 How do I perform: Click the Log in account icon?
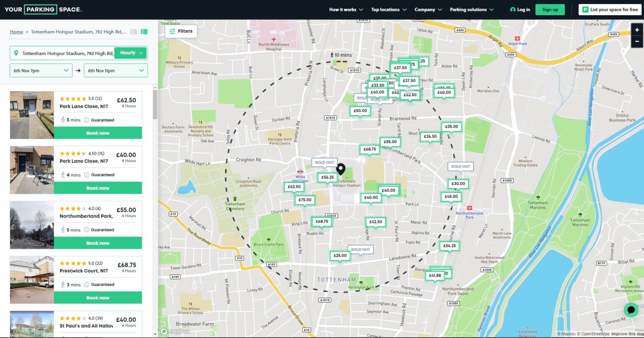pos(512,9)
